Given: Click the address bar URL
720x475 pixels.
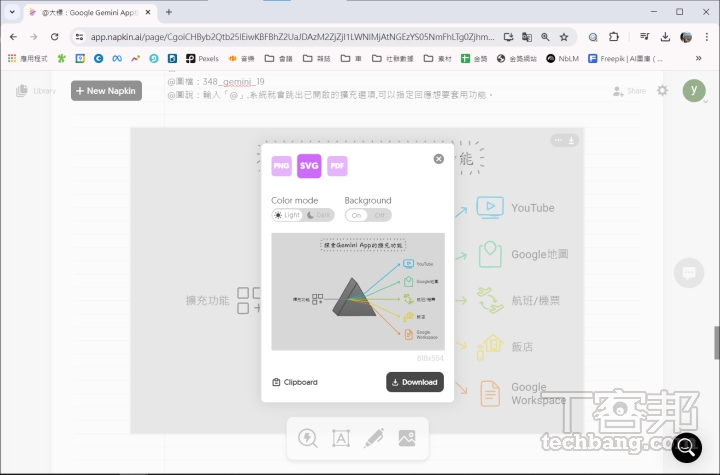Looking at the screenshot, I should click(x=292, y=37).
